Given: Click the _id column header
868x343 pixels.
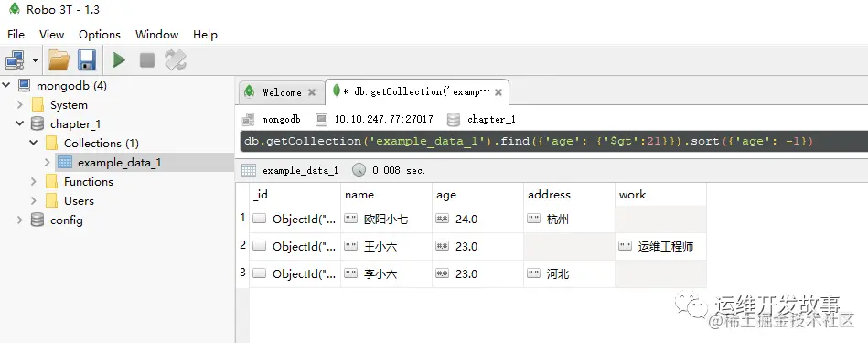Looking at the screenshot, I should (295, 195).
